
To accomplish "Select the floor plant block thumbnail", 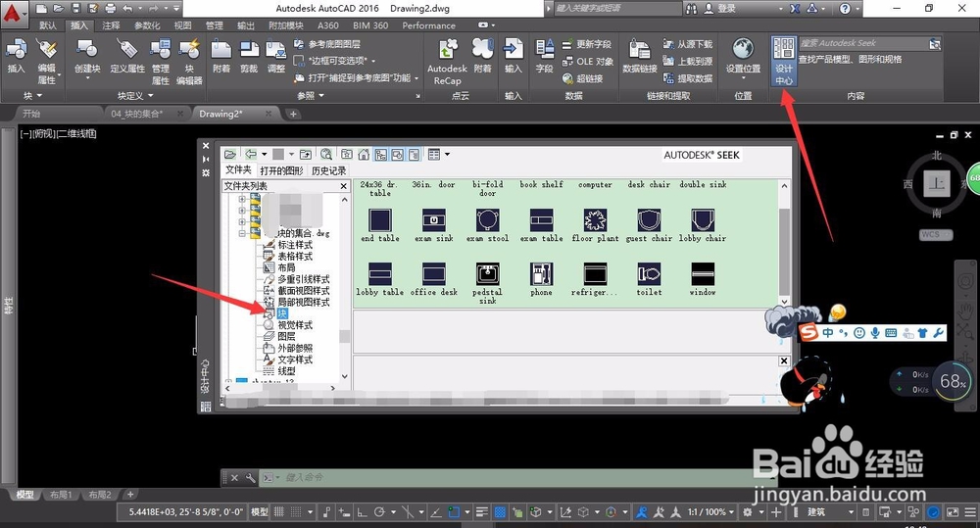I will (x=595, y=220).
